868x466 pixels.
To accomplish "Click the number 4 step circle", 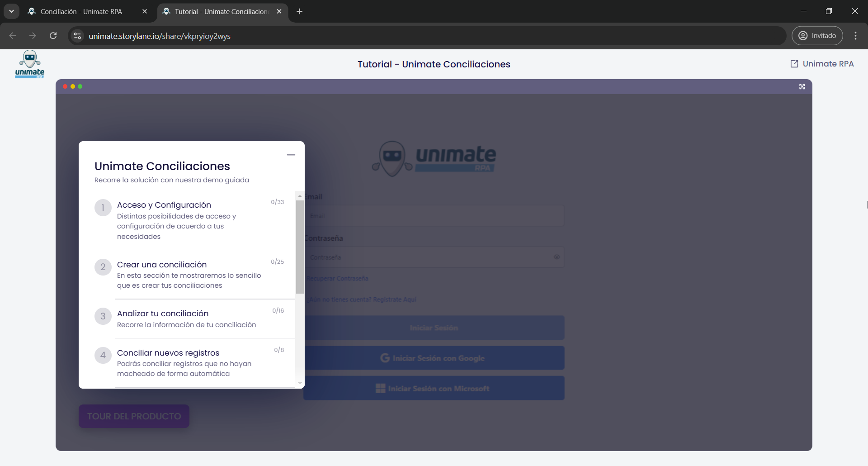I will click(103, 355).
